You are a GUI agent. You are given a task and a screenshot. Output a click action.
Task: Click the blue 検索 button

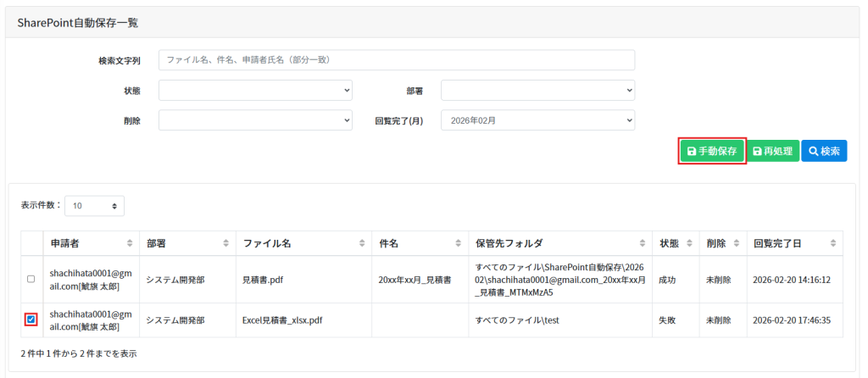(x=824, y=151)
